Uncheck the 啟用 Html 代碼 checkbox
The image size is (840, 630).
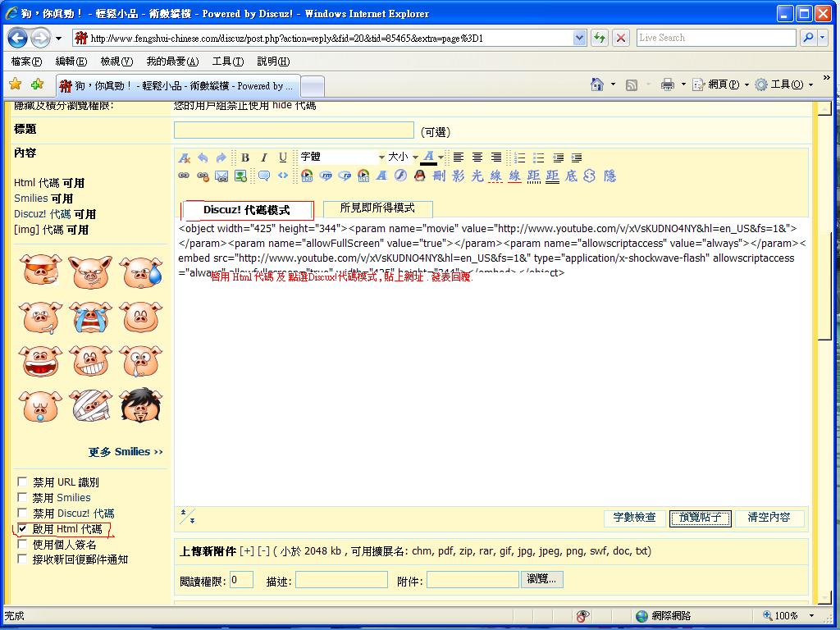pyautogui.click(x=23, y=529)
